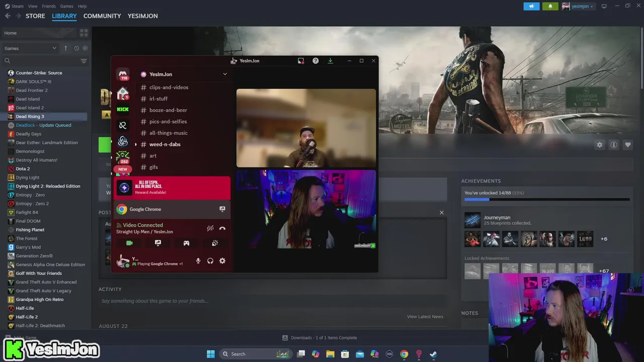The width and height of the screenshot is (644, 362).
Task: Open Google Chrome from the taskbar
Action: (404, 354)
